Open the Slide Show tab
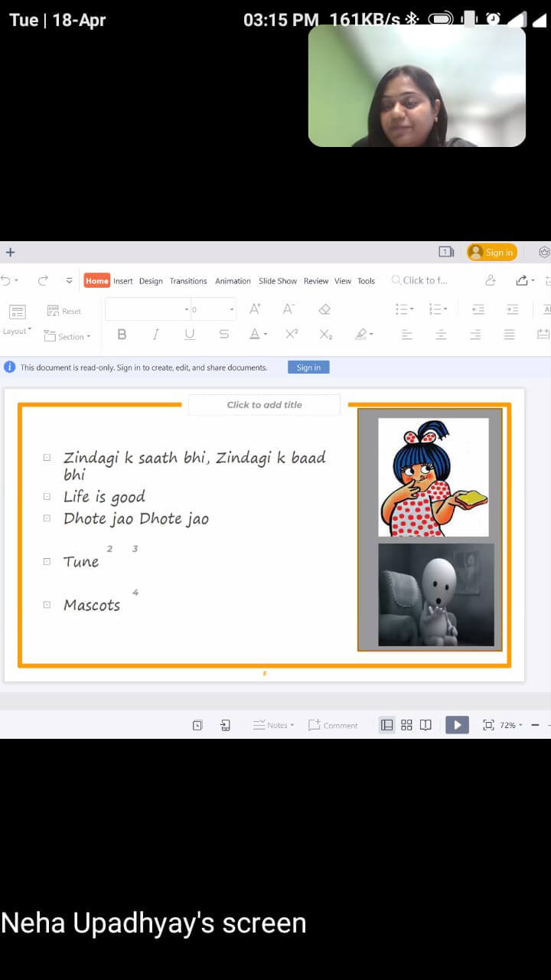The height and width of the screenshot is (980, 551). (278, 281)
